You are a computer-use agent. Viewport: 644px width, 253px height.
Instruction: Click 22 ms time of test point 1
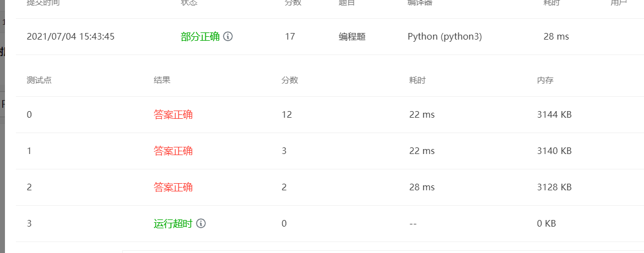(422, 151)
